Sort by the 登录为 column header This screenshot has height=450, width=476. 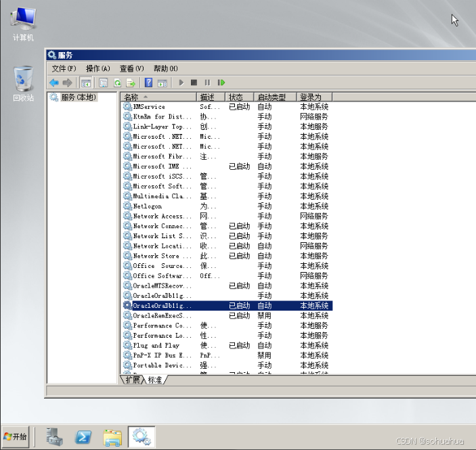pyautogui.click(x=314, y=97)
